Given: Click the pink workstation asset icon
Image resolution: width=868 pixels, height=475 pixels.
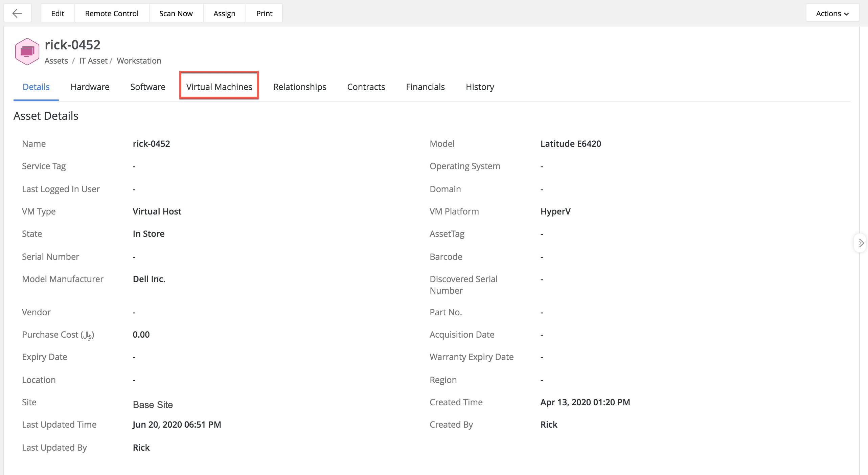Looking at the screenshot, I should [x=27, y=51].
